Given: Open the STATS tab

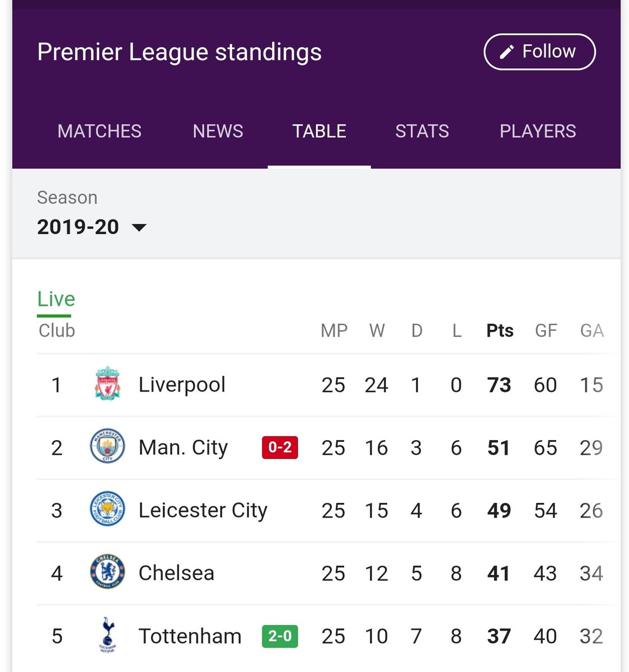Looking at the screenshot, I should click(x=422, y=131).
